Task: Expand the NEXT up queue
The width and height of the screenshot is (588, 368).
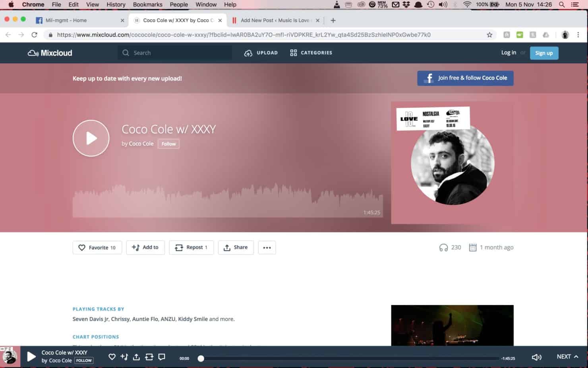Action: pyautogui.click(x=567, y=357)
